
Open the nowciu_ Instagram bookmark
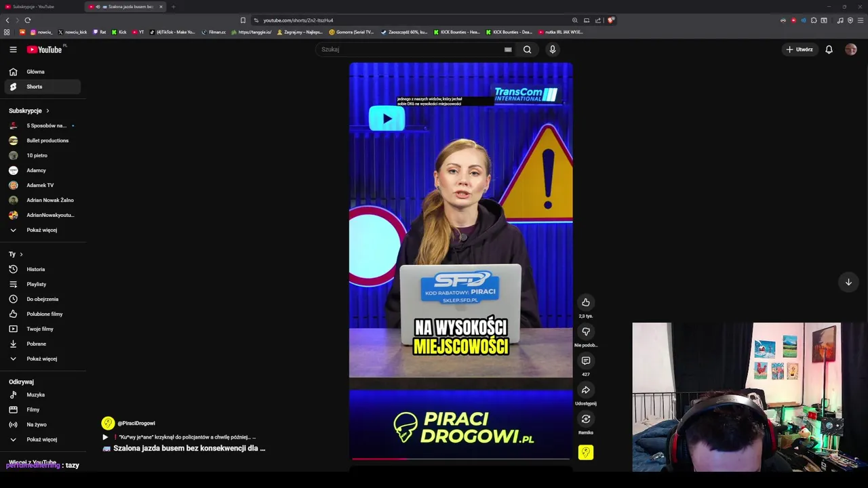point(41,32)
